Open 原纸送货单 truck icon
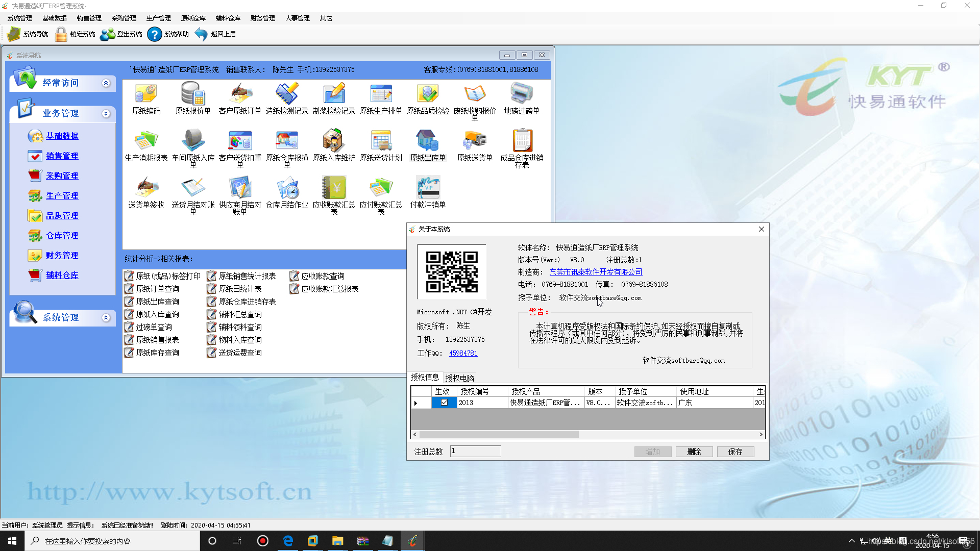The width and height of the screenshot is (980, 551). [475, 140]
